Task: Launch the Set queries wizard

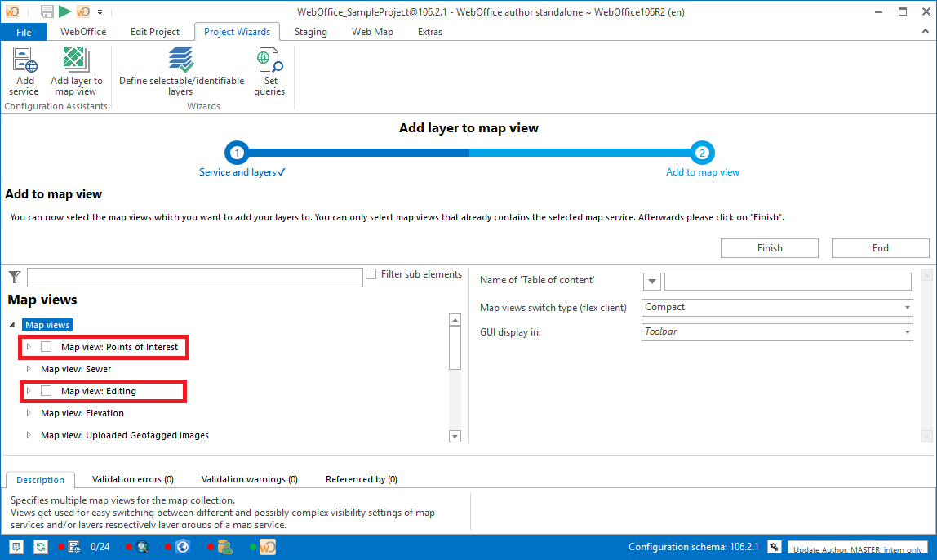Action: click(x=269, y=69)
